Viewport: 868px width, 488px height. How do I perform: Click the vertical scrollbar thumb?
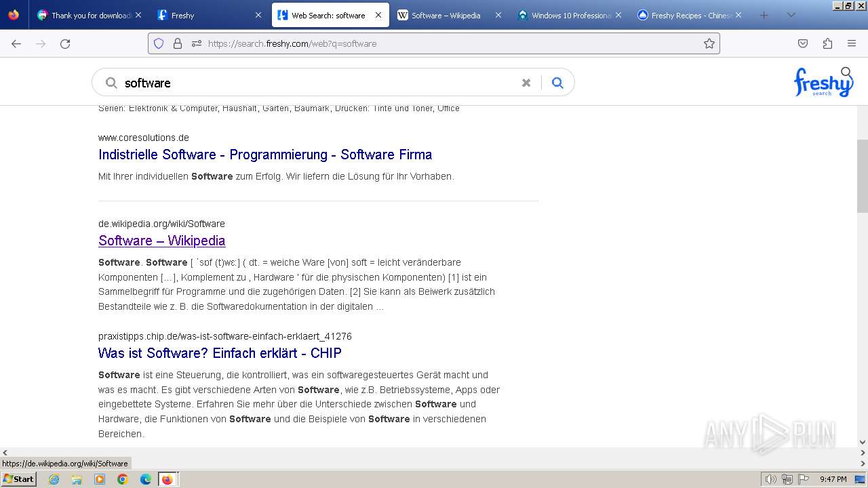(x=862, y=176)
